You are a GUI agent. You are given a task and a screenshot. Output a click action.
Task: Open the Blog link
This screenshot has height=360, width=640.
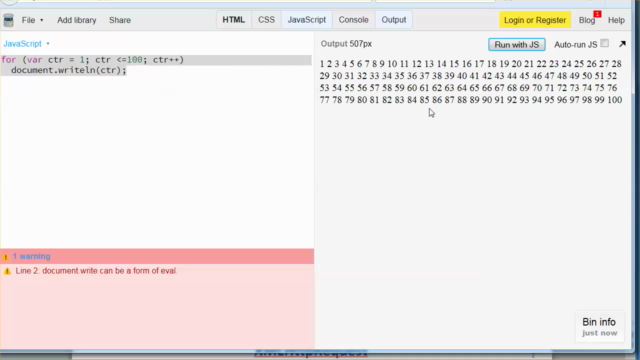coord(587,20)
